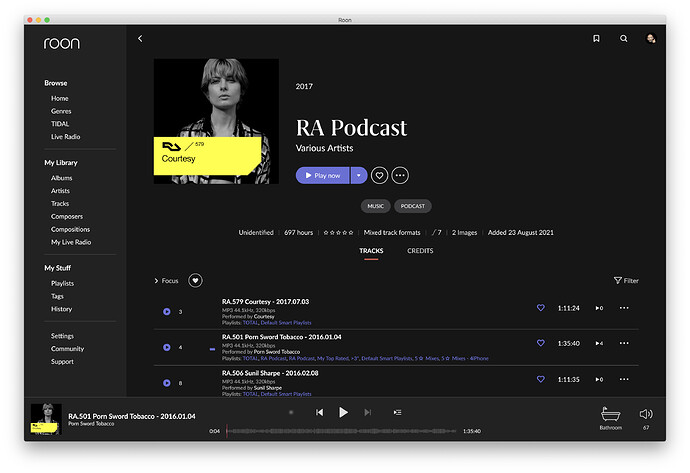The width and height of the screenshot is (690, 473).
Task: Open Composers in My Library
Action: [67, 216]
